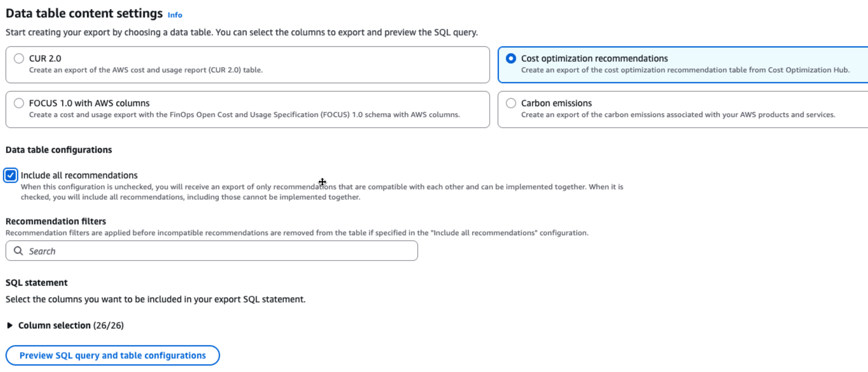The width and height of the screenshot is (868, 372).
Task: Click the Carbon emissions card description text
Action: [x=678, y=115]
